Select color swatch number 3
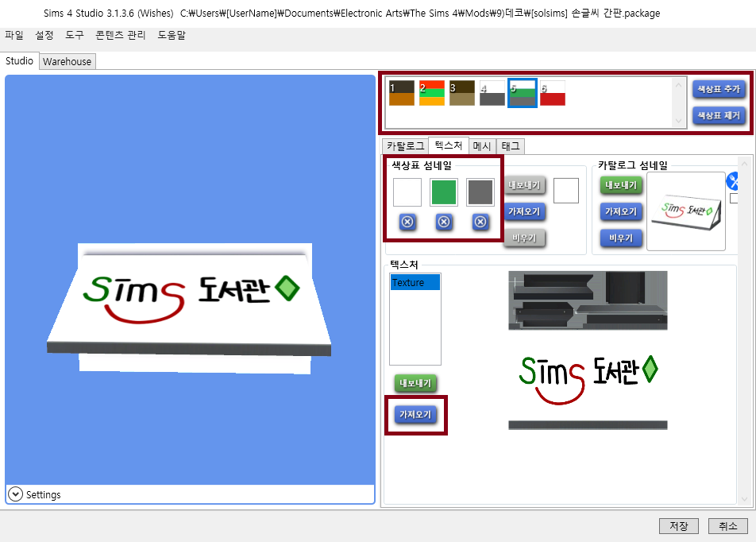This screenshot has height=542, width=756. click(x=462, y=93)
